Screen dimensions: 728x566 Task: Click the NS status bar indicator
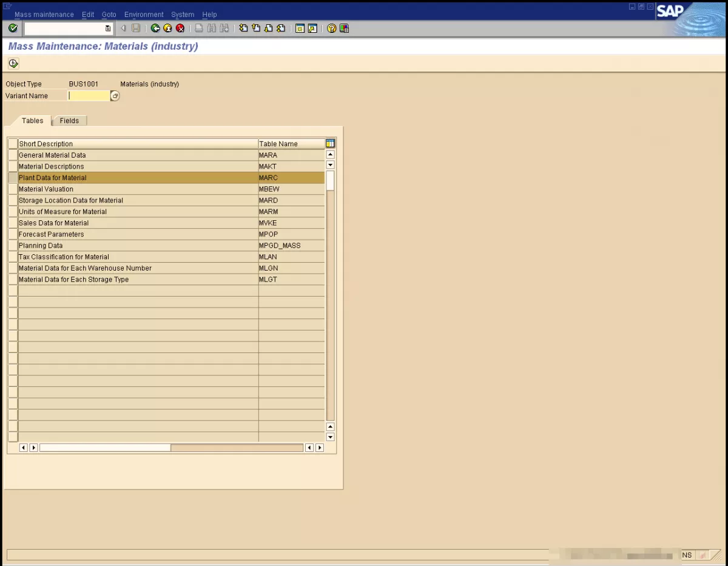click(687, 555)
